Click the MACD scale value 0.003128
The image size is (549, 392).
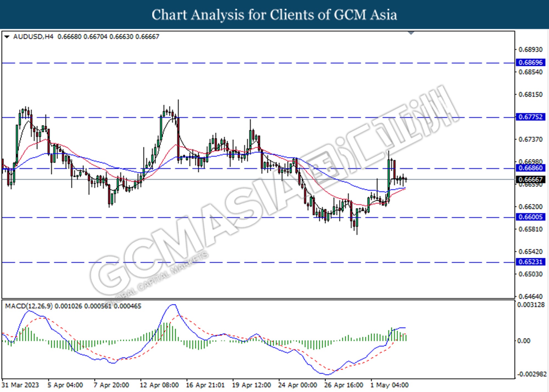click(531, 305)
